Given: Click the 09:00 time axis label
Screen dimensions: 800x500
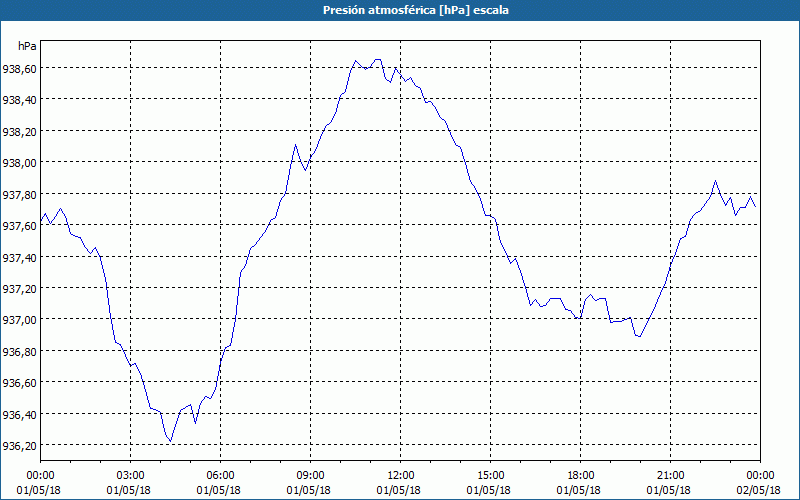Looking at the screenshot, I should click(310, 476).
